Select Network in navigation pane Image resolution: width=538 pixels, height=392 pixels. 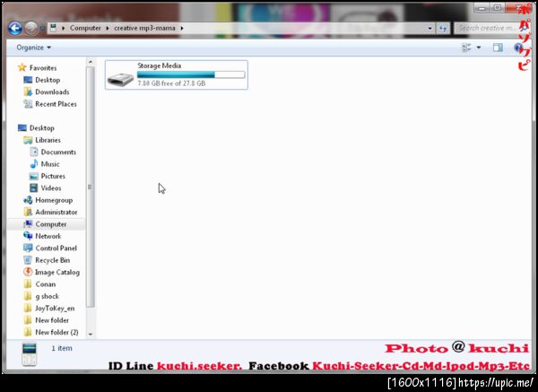[42, 236]
